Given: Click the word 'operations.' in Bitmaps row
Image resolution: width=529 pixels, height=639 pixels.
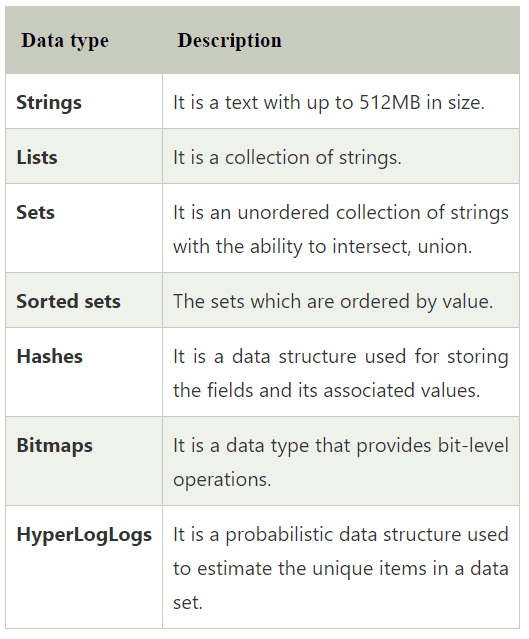Looking at the screenshot, I should 222,480.
